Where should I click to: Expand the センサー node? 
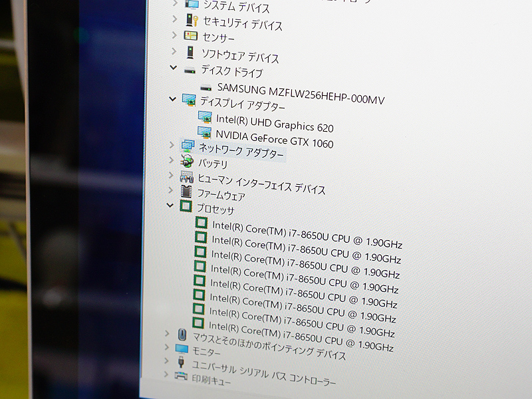coord(174,35)
